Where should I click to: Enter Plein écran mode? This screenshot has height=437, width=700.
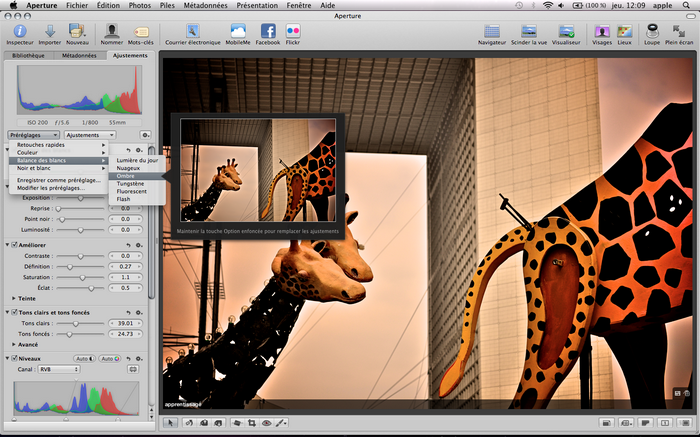[679, 31]
